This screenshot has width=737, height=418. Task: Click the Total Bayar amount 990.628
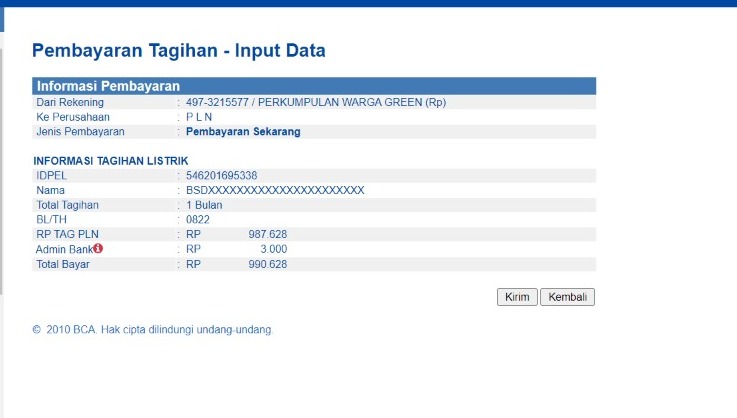click(267, 264)
